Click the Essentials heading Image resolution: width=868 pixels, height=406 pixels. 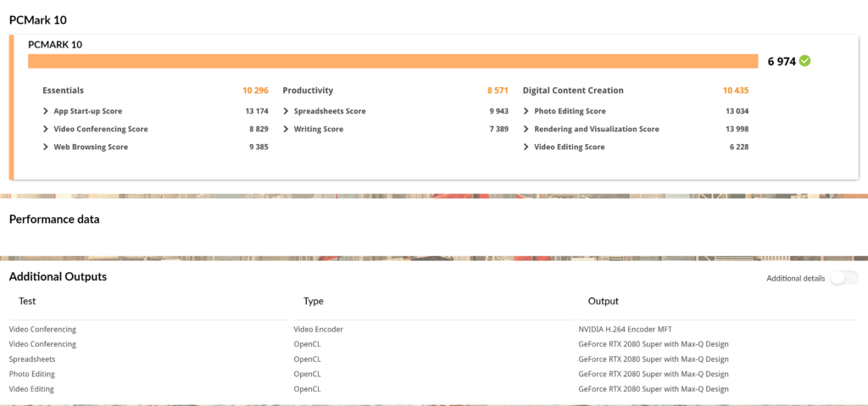point(63,91)
